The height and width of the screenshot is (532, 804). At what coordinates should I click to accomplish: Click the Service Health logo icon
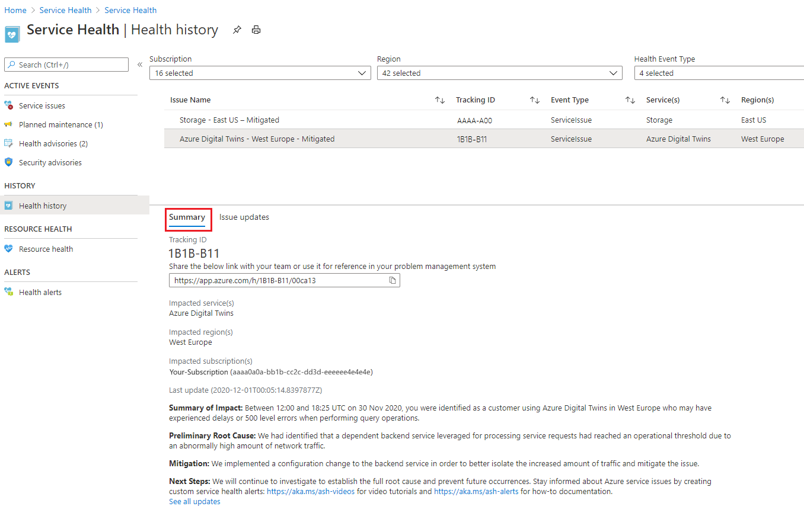coord(12,34)
